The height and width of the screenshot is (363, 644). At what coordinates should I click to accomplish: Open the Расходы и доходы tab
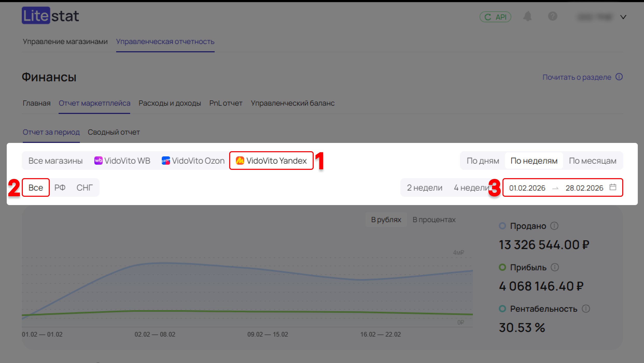[170, 103]
